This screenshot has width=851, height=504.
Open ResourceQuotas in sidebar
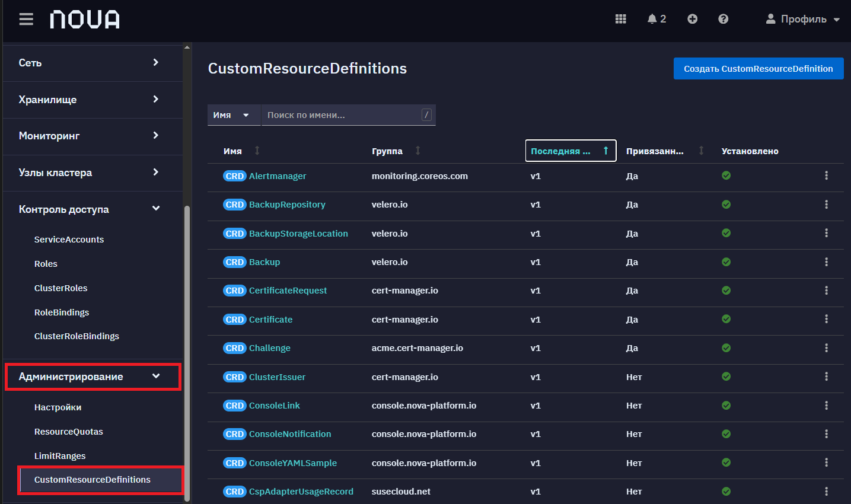point(68,432)
